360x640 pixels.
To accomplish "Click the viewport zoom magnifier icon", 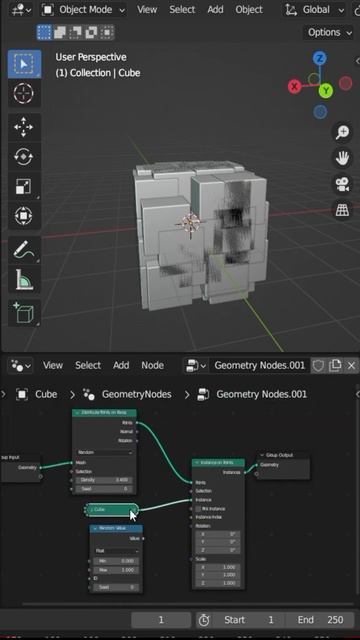I will coord(342,132).
